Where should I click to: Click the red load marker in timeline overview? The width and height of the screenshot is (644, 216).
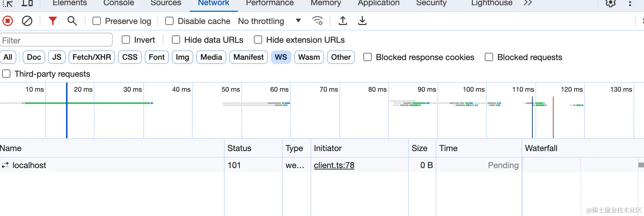coord(553,118)
